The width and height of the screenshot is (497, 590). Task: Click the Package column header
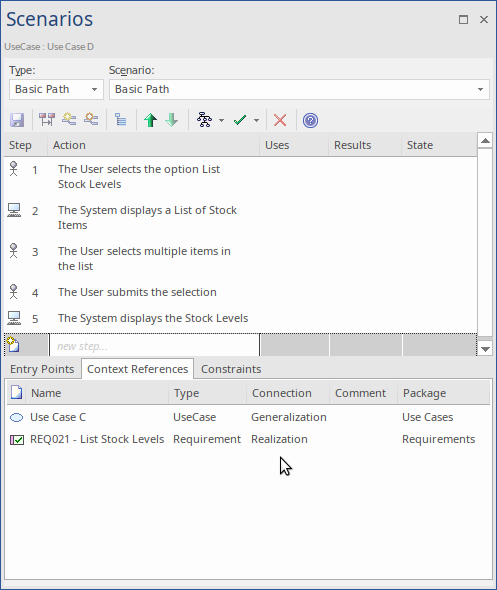click(x=444, y=393)
